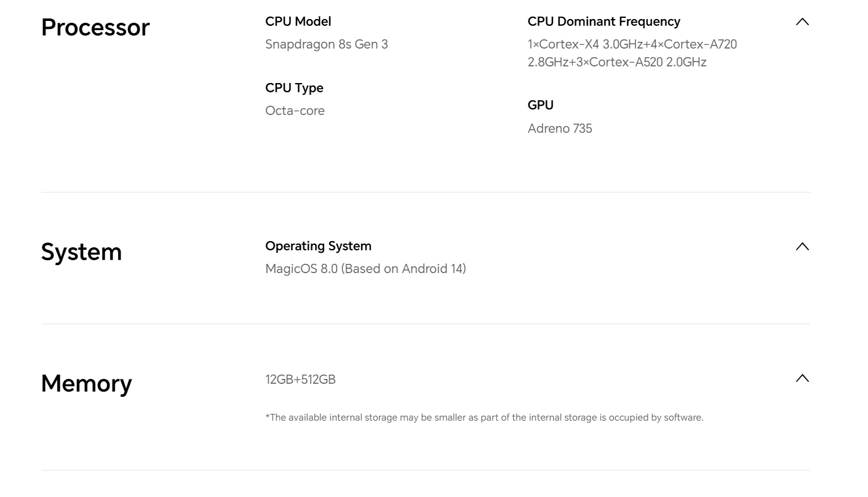
Task: Click the Octa-core value text
Action: [x=295, y=111]
